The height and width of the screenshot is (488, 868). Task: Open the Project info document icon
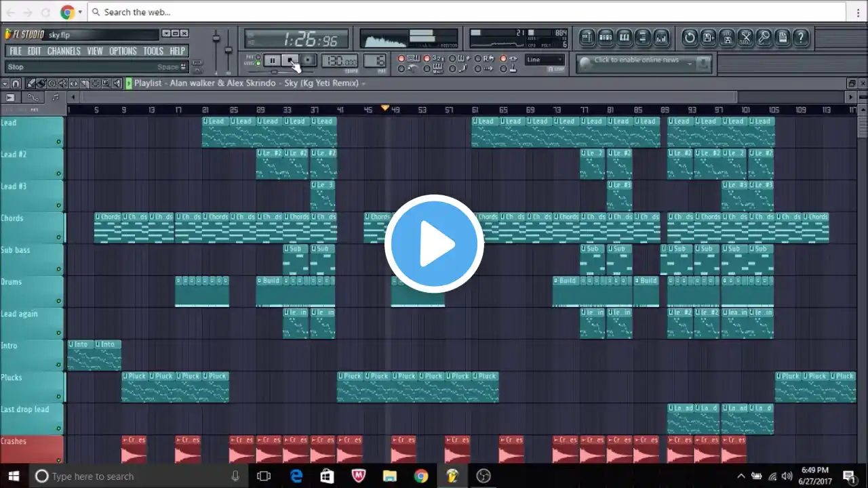pos(783,37)
